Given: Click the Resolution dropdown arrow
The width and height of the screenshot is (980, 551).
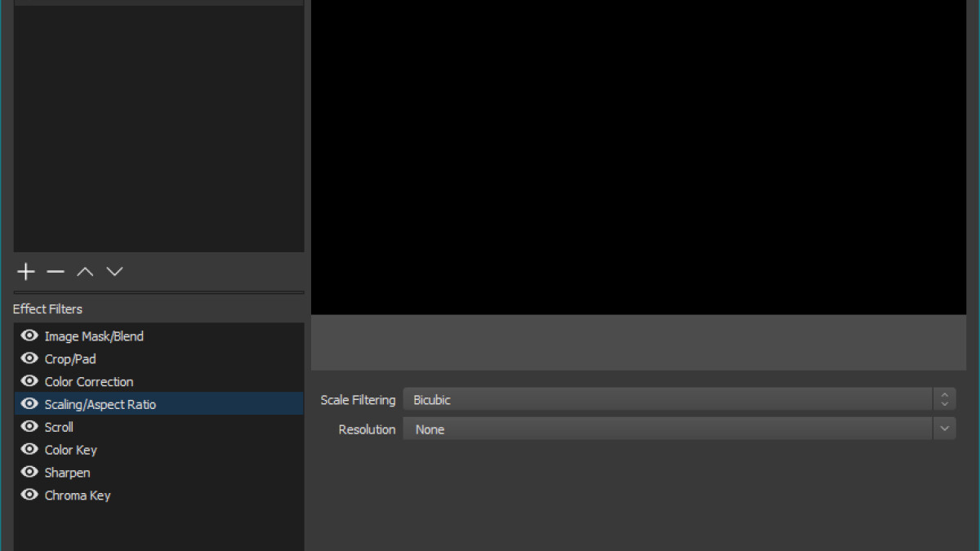Looking at the screenshot, I should tap(945, 429).
